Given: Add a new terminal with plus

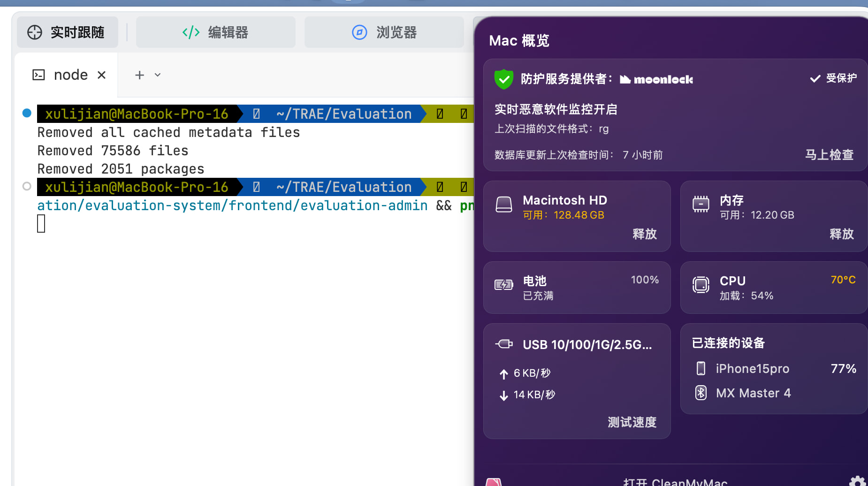Looking at the screenshot, I should [139, 75].
